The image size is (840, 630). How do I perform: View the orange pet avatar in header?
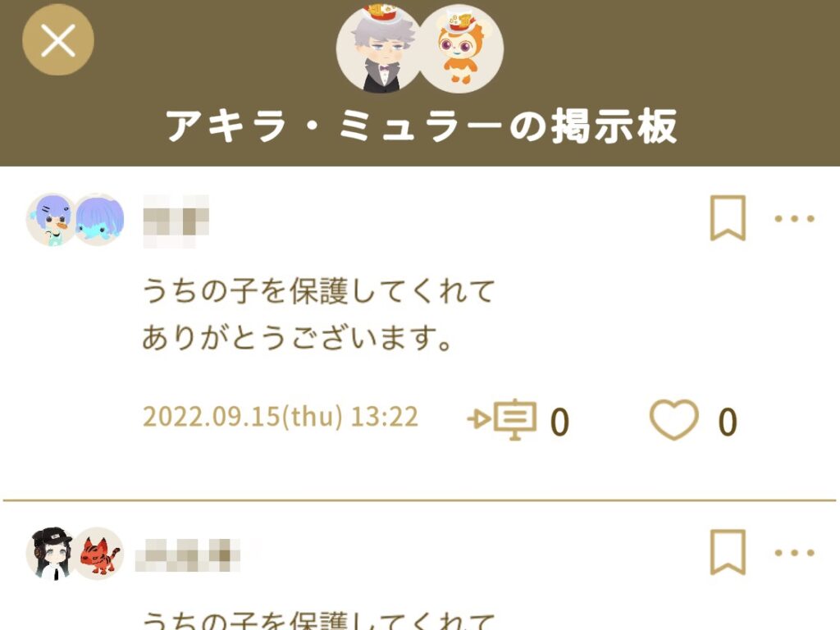click(x=461, y=49)
